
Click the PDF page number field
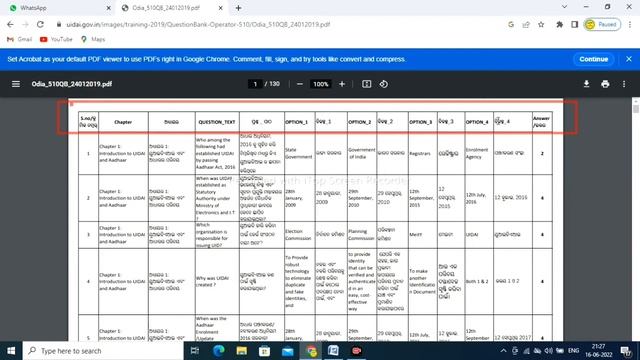[x=255, y=84]
